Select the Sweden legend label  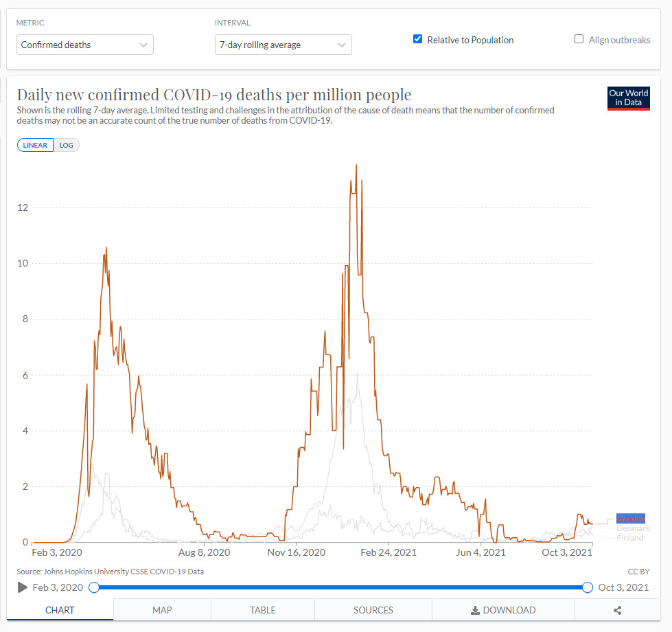coord(630,519)
